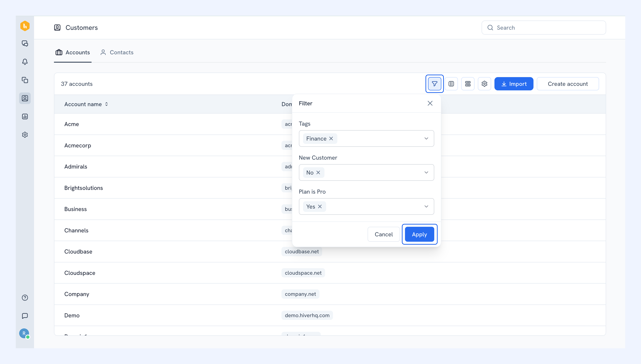Expand the Plan is Pro dropdown
Viewport: 641px width, 364px height.
pos(426,206)
